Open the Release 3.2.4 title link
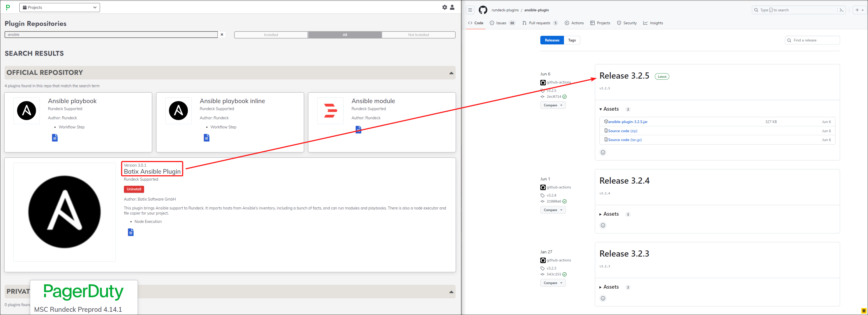Image resolution: width=868 pixels, height=315 pixels. [624, 181]
